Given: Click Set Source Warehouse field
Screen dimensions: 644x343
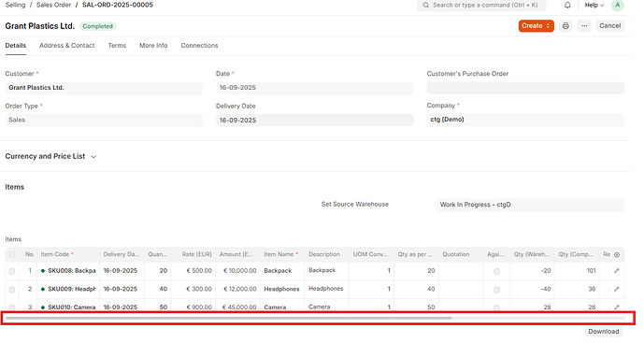Looking at the screenshot, I should pyautogui.click(x=531, y=205).
